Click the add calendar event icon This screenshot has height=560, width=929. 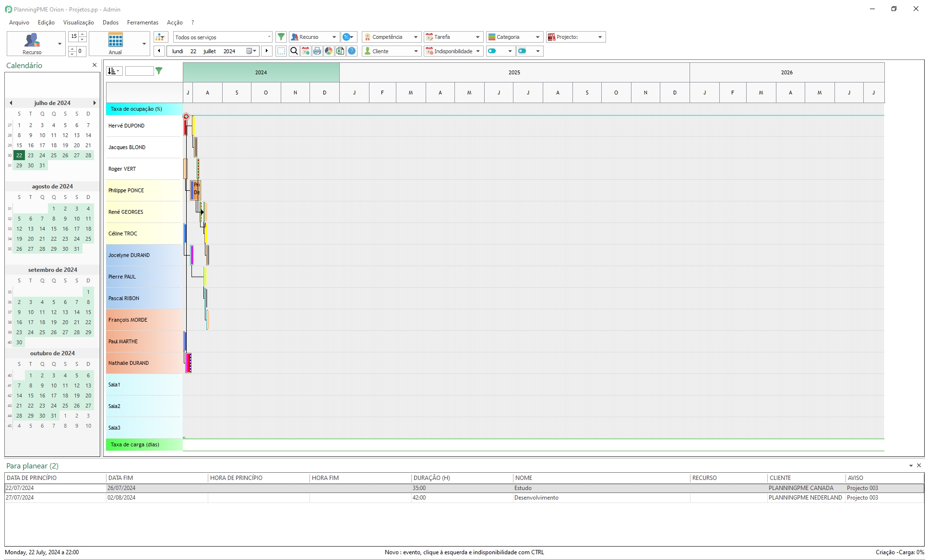click(306, 51)
